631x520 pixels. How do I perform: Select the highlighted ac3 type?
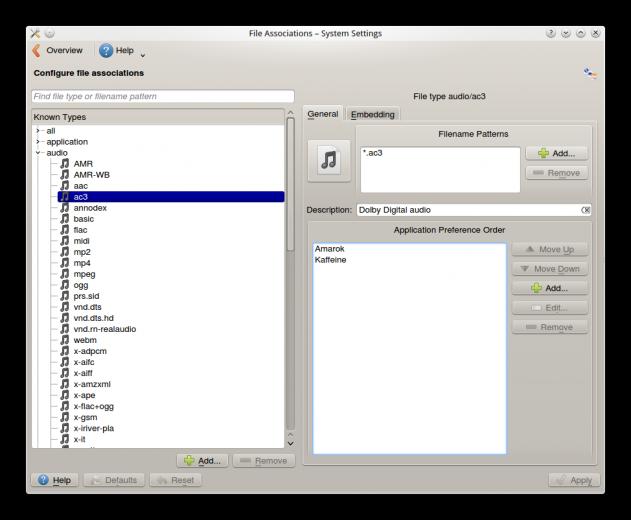(x=171, y=197)
